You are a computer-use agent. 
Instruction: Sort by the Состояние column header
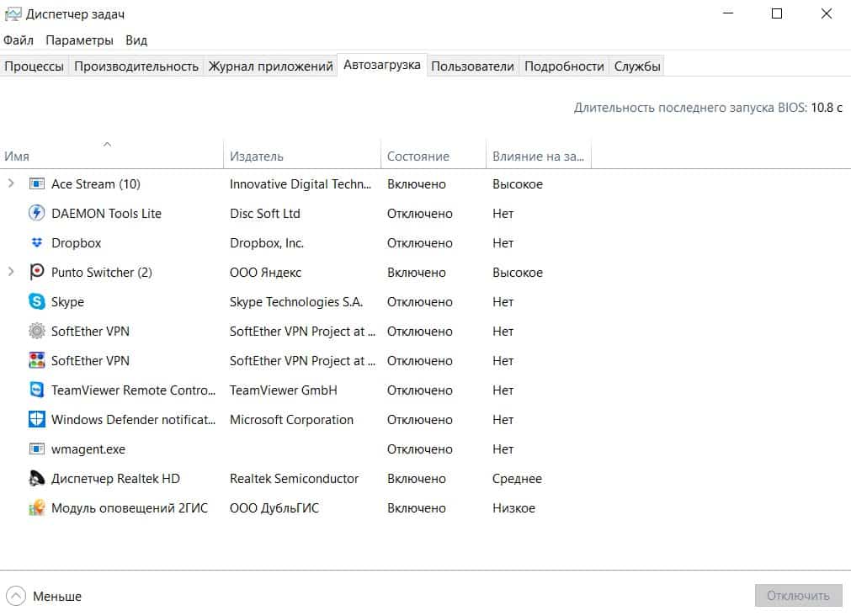(418, 157)
